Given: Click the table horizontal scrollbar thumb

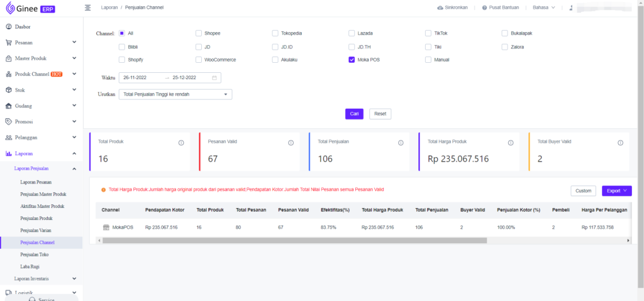Looking at the screenshot, I should [294, 241].
